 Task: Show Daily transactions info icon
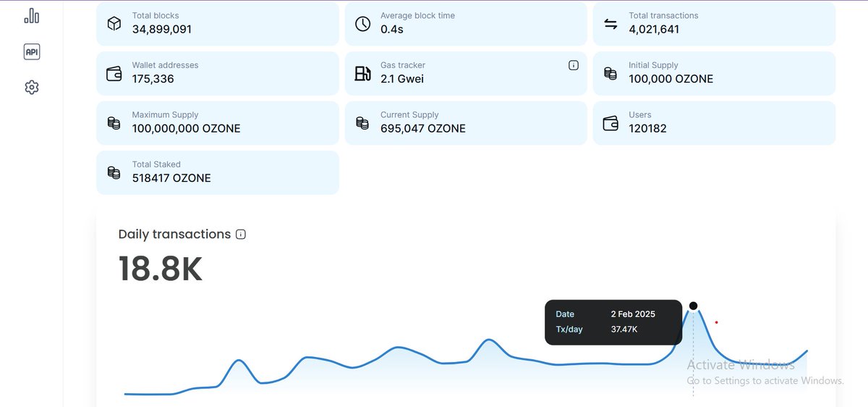click(x=241, y=235)
